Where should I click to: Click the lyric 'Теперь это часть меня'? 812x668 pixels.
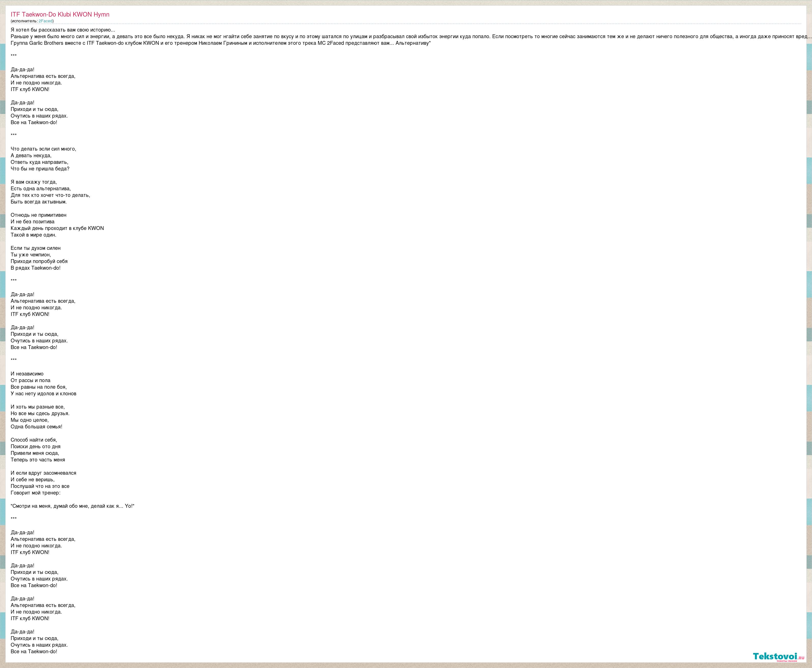(38, 459)
